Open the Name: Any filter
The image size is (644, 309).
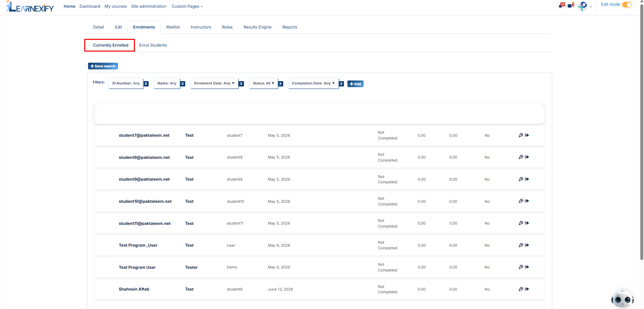167,83
